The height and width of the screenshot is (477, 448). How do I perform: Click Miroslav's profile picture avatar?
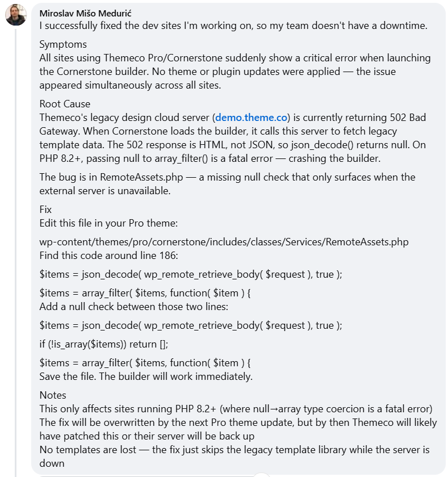tap(16, 15)
